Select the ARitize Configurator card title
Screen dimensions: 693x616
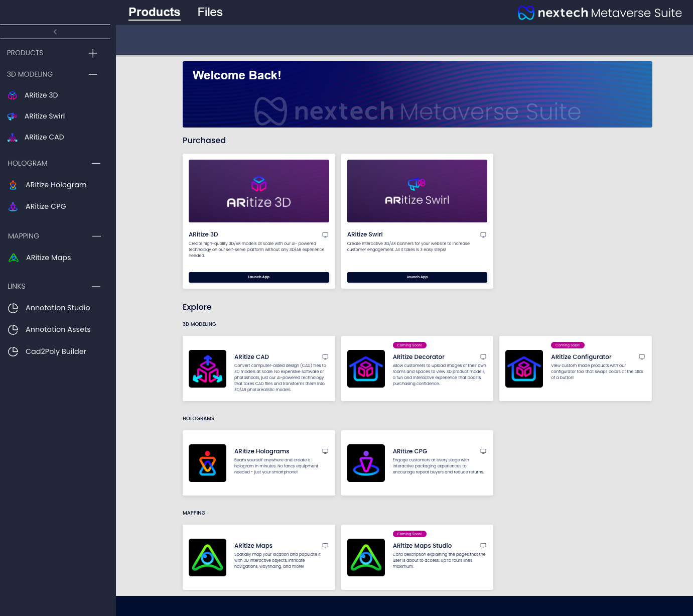click(x=581, y=357)
